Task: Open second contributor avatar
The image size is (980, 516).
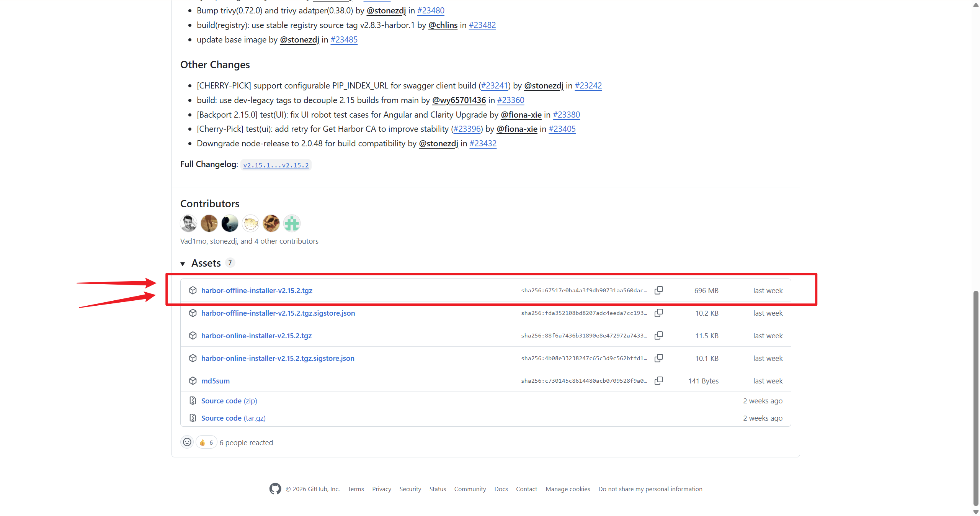Action: tap(209, 223)
